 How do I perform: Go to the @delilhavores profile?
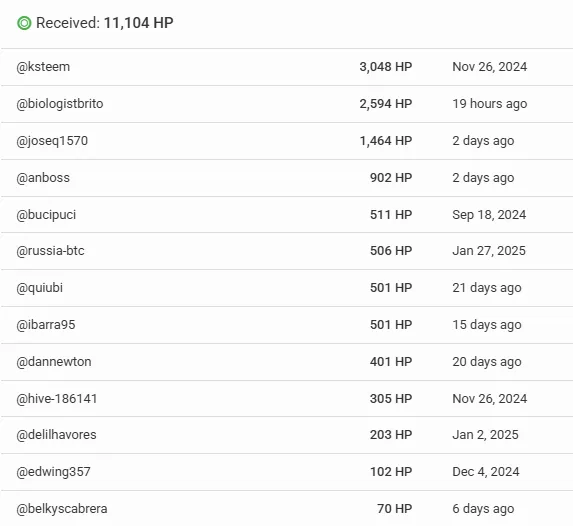click(x=56, y=435)
